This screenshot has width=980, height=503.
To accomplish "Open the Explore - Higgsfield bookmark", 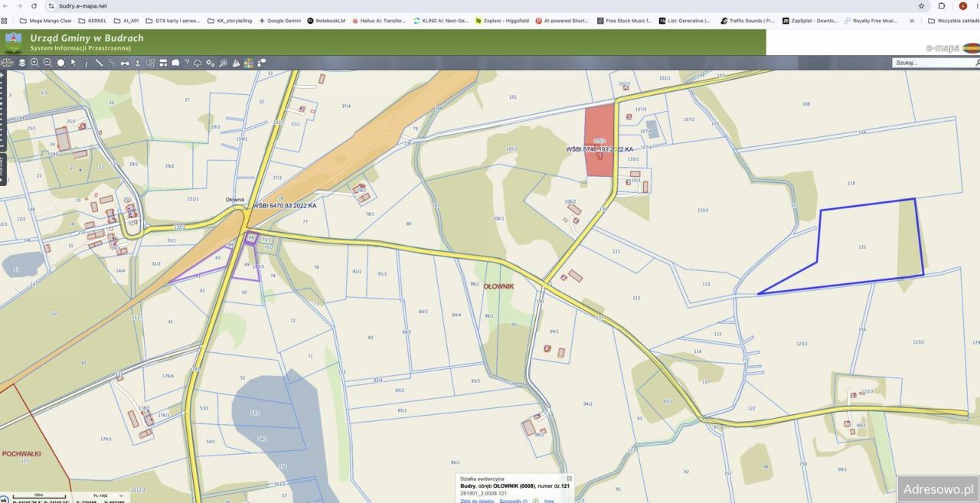I will click(x=501, y=21).
